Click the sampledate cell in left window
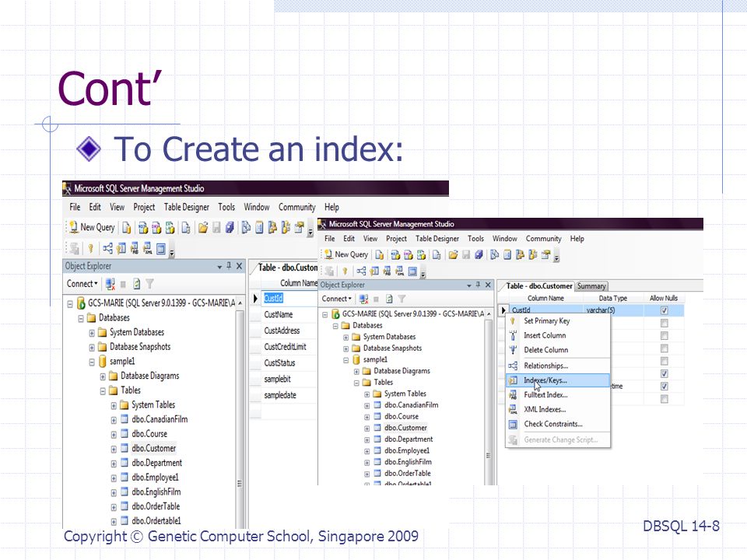Viewport: 747px width, 560px height. click(289, 395)
